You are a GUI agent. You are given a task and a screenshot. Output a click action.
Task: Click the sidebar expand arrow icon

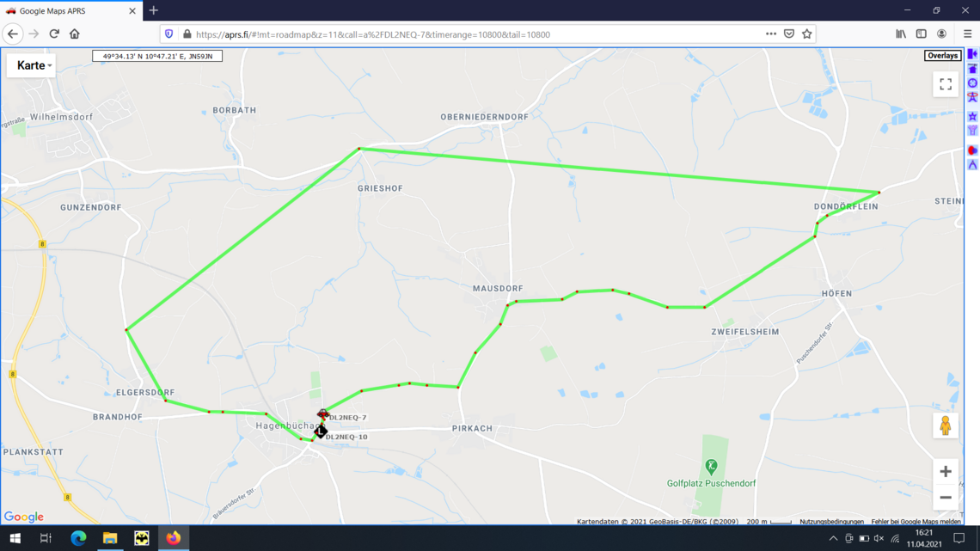pos(972,54)
